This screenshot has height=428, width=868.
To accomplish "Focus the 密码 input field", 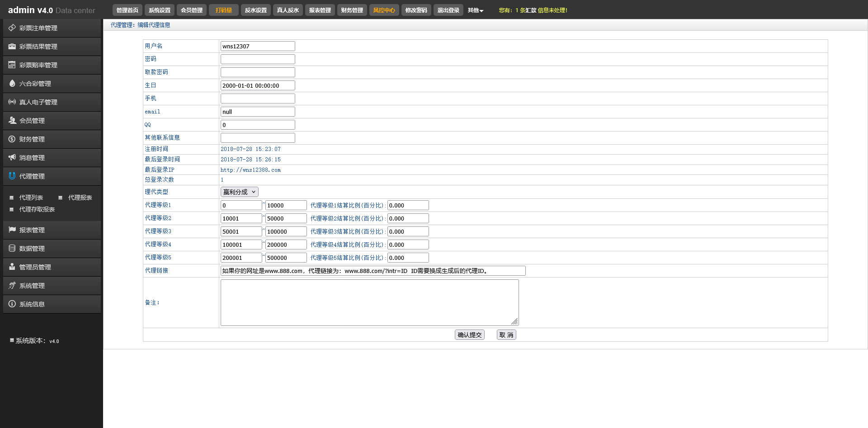I will (258, 59).
